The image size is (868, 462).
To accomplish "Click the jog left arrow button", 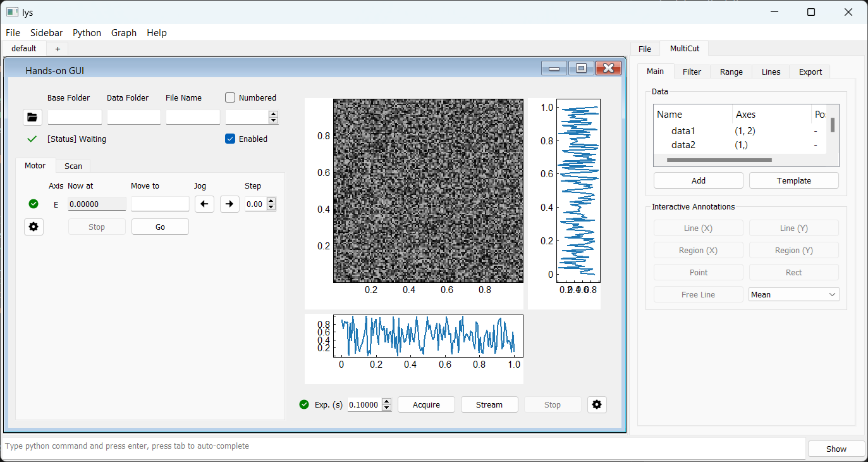I will (204, 204).
